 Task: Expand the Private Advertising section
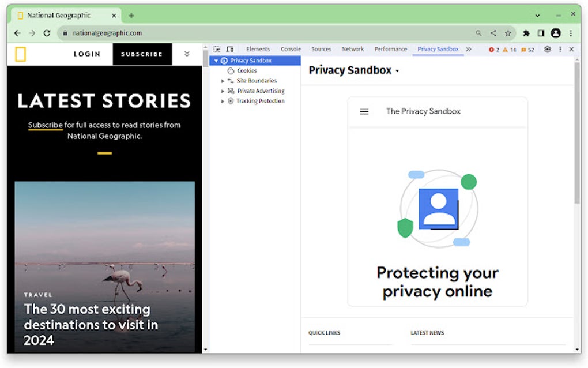click(x=224, y=91)
